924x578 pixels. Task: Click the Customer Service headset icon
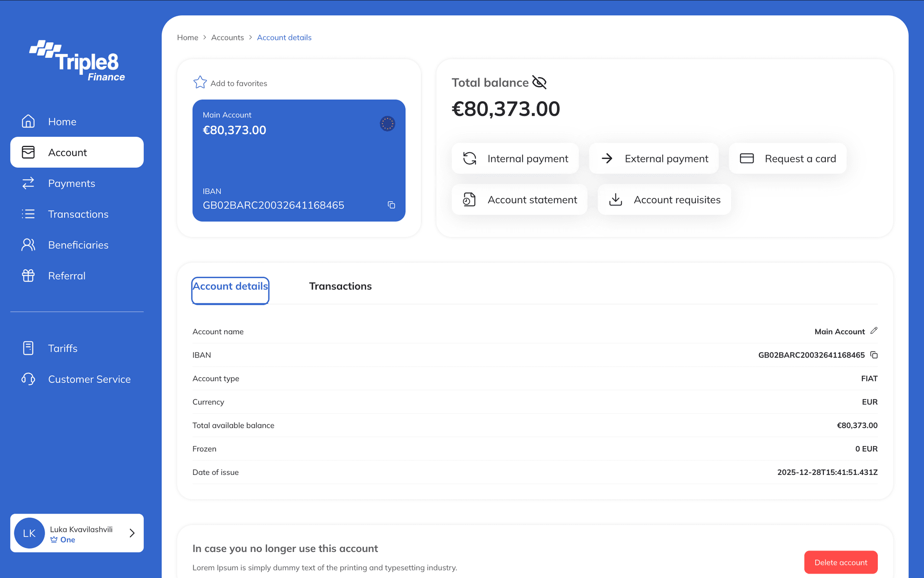pos(28,379)
